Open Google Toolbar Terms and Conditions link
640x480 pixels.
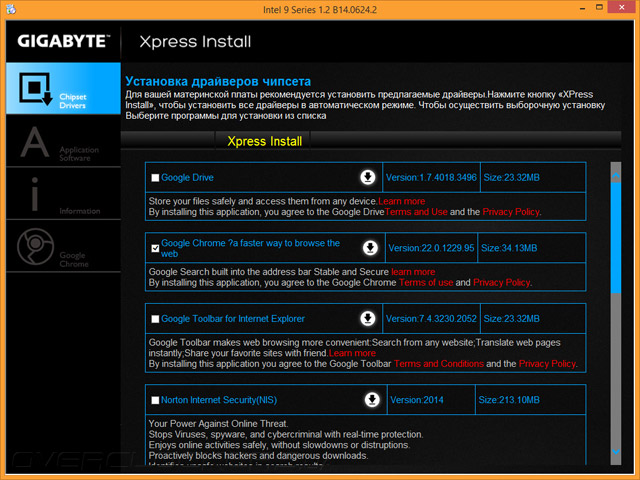pos(439,364)
